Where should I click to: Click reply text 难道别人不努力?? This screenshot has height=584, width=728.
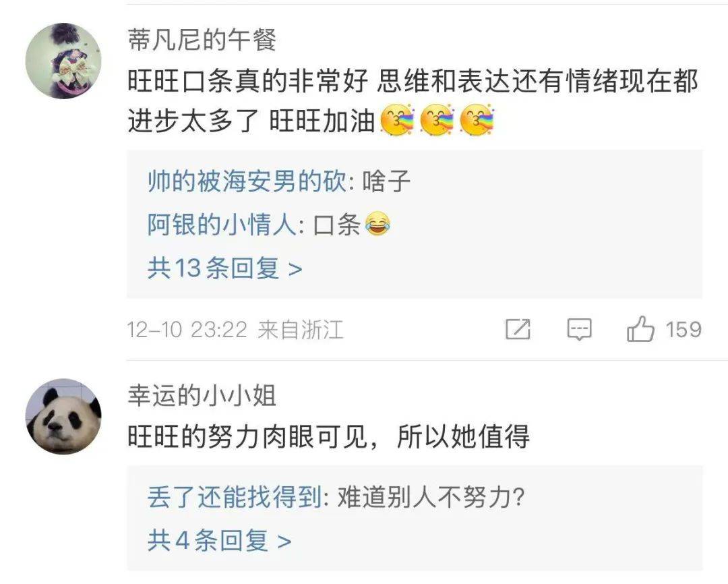pos(431,497)
